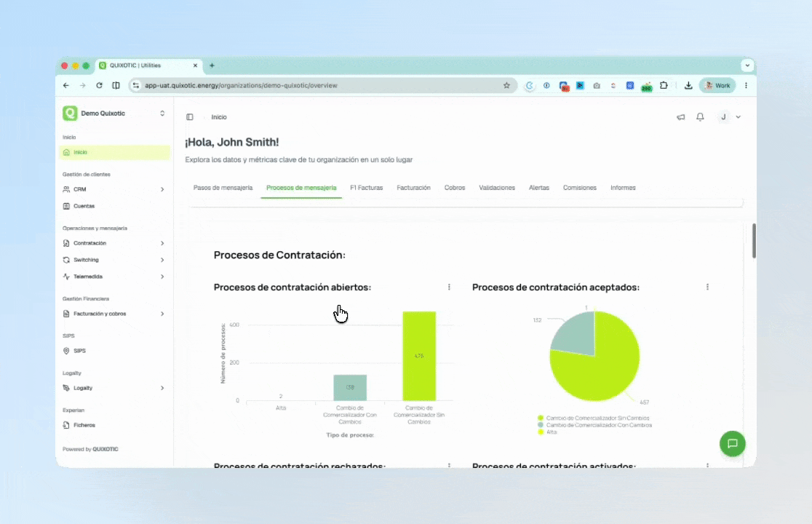Open the green chat support button
The image size is (812, 524).
(732, 444)
